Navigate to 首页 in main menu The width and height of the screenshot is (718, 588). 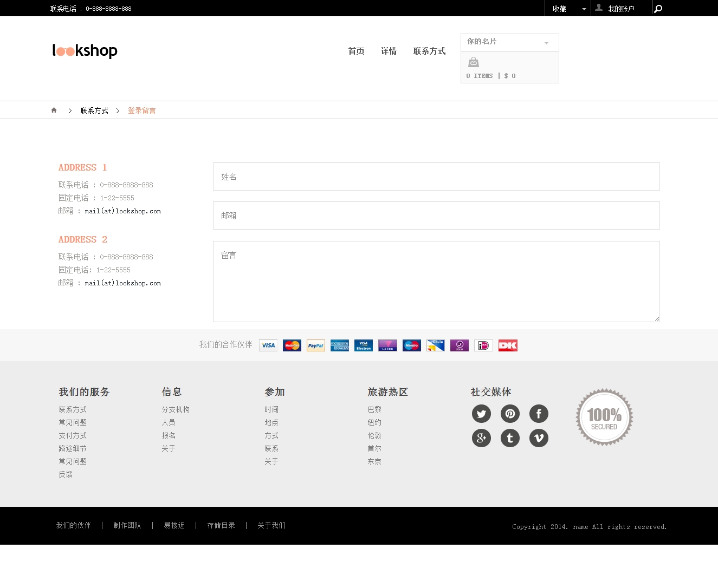pyautogui.click(x=356, y=51)
